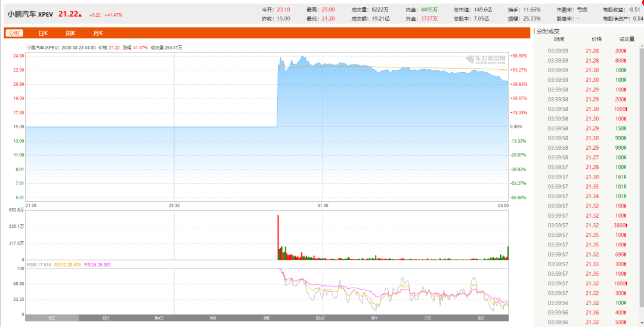
Task: Click the 23:30 time axis label
Action: click(174, 205)
